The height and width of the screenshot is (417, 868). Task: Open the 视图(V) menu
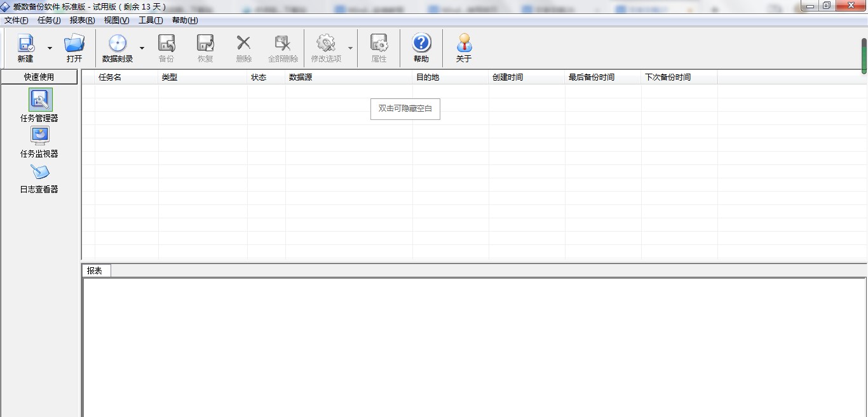point(117,20)
